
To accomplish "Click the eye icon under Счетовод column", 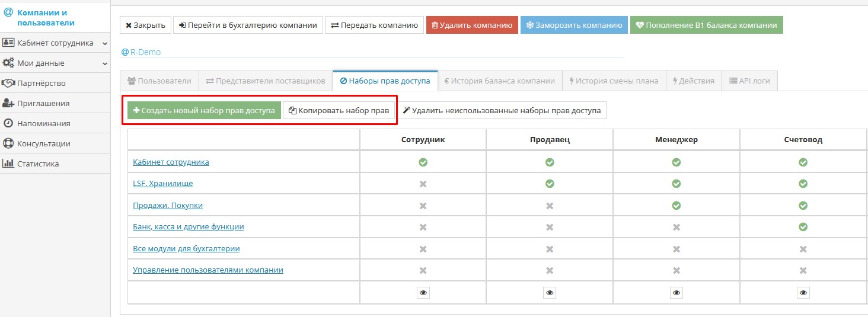I will point(803,292).
